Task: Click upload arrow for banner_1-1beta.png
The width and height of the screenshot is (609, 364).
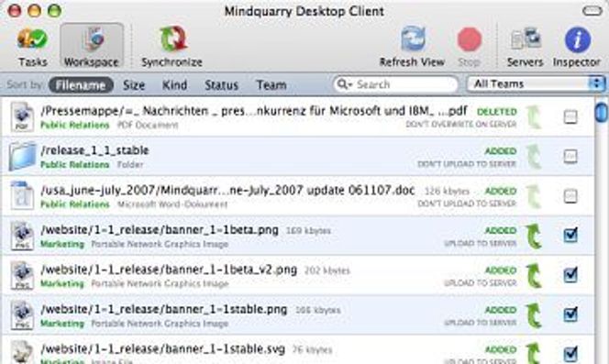Action: (x=534, y=236)
